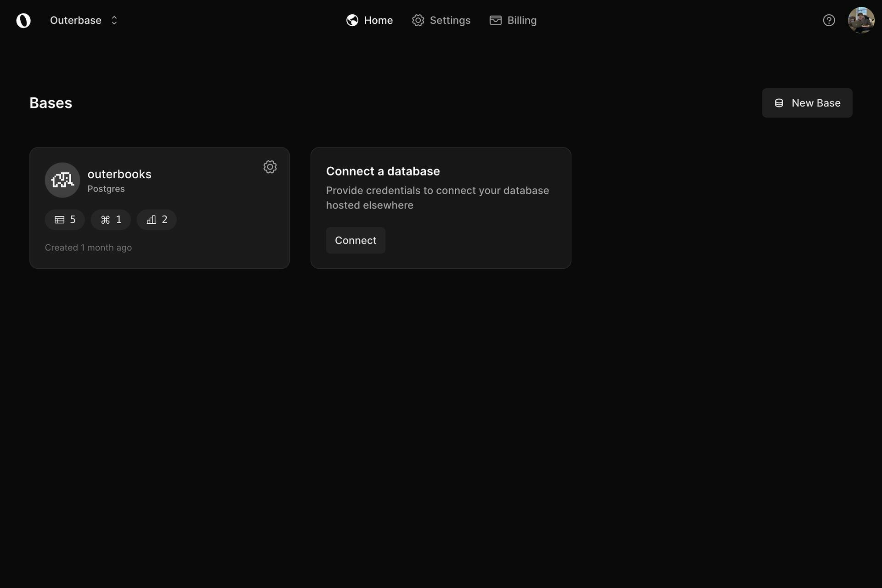
Task: Click the user profile avatar
Action: 861,20
